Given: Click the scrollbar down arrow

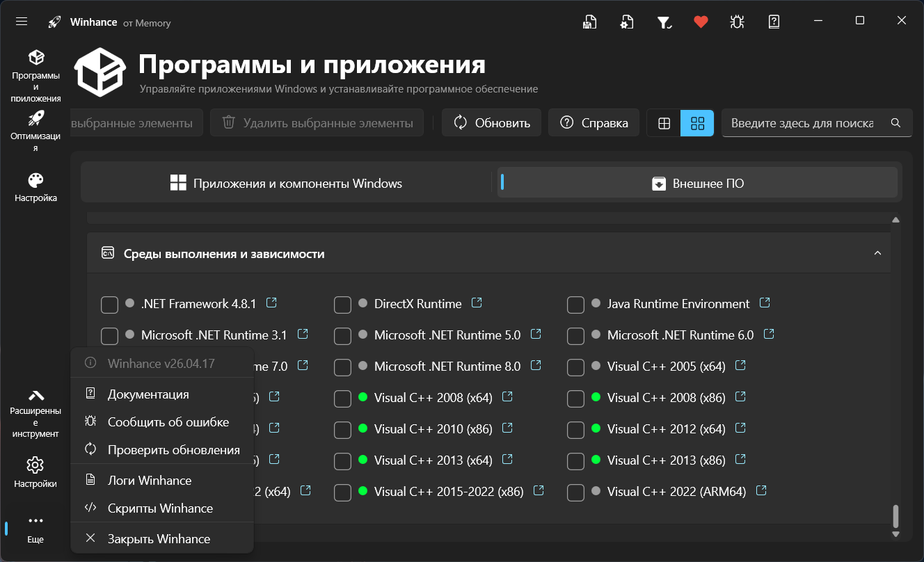Looking at the screenshot, I should click(x=896, y=534).
